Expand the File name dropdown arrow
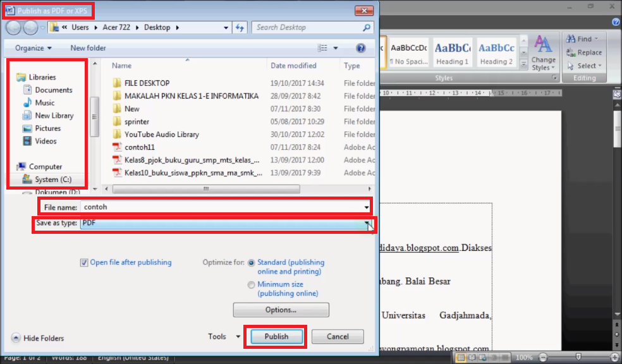The height and width of the screenshot is (364, 622). coord(366,207)
